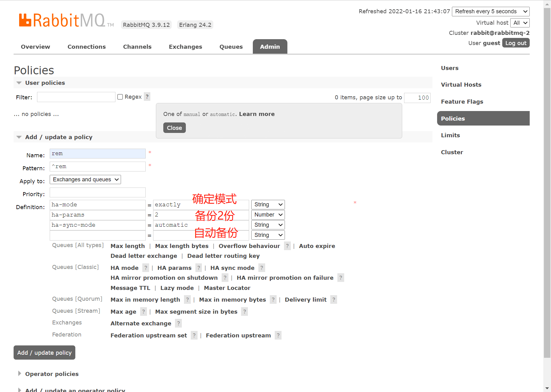Show help for HA sync mode

[262, 268]
